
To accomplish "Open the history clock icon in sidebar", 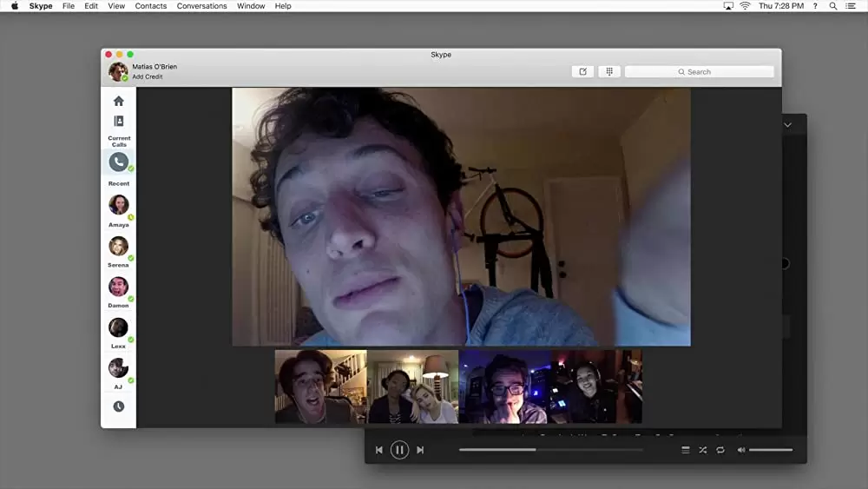I will pyautogui.click(x=119, y=406).
